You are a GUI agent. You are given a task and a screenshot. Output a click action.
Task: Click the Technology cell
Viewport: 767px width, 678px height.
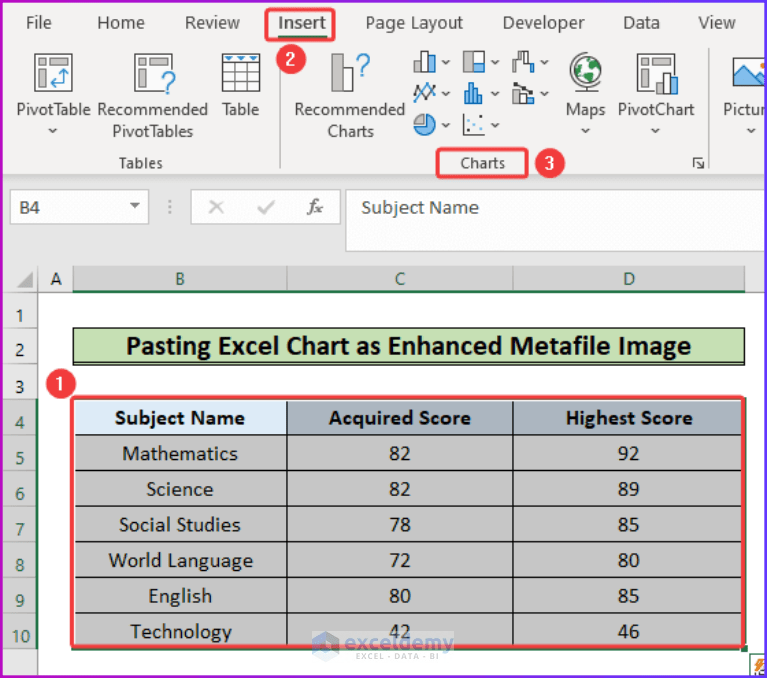(x=180, y=631)
